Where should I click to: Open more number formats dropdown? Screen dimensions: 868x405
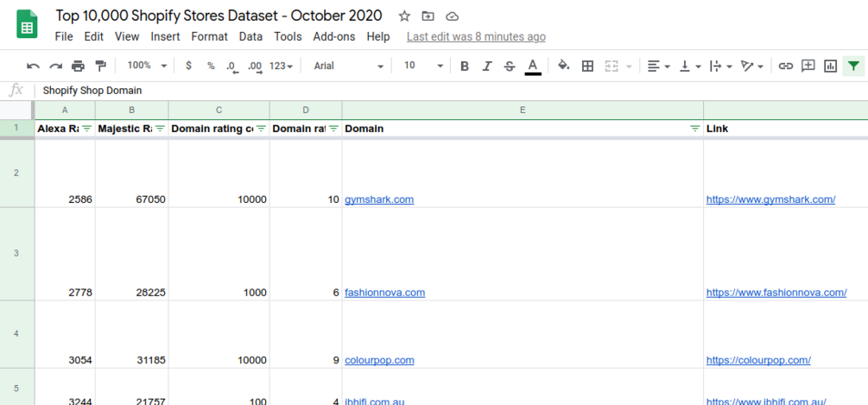point(282,66)
